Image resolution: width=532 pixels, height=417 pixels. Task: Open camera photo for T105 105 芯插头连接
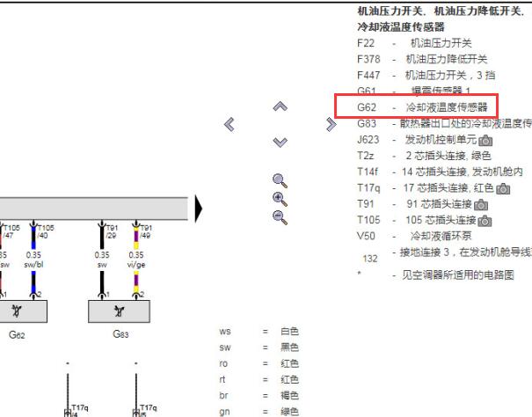[485, 221]
